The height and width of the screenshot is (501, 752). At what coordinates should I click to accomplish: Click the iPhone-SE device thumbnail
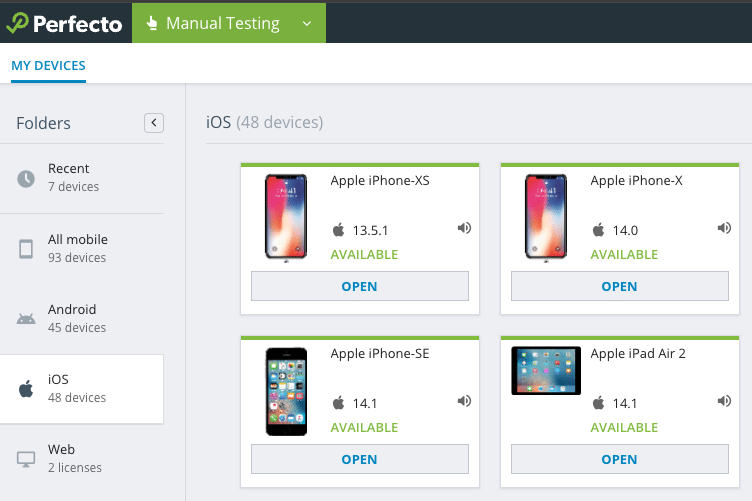(x=286, y=391)
